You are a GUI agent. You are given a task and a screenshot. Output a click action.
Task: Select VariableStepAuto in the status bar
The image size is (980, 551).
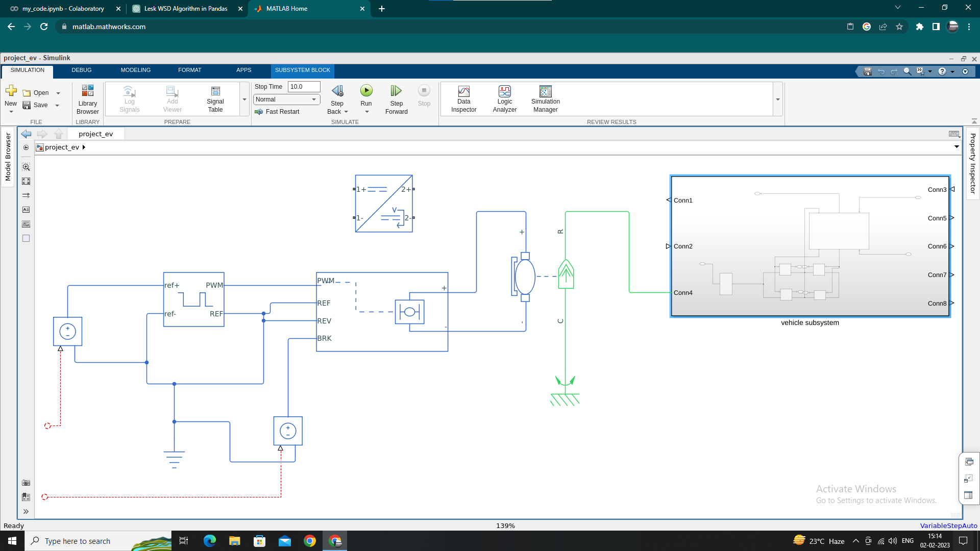(x=948, y=525)
